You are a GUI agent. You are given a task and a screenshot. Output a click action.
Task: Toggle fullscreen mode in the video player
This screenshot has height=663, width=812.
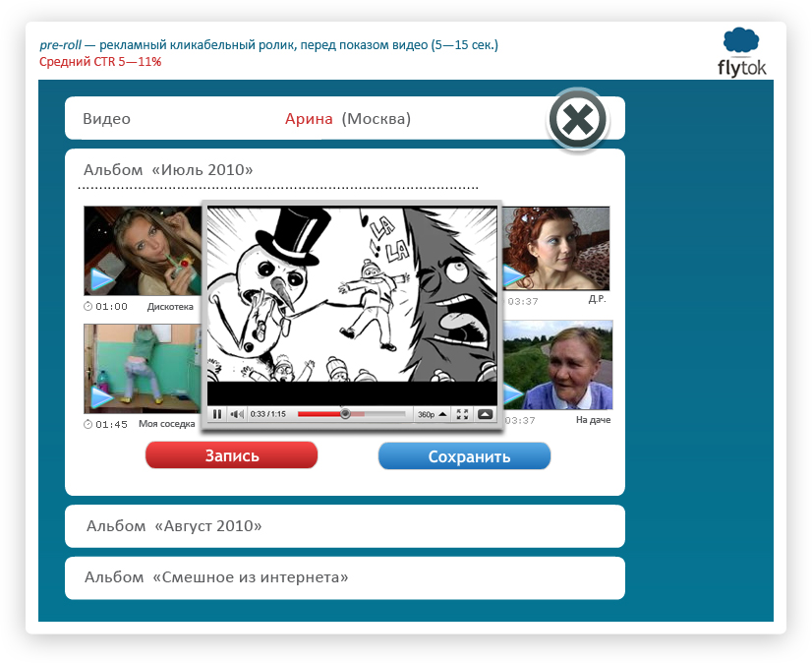pos(462,414)
